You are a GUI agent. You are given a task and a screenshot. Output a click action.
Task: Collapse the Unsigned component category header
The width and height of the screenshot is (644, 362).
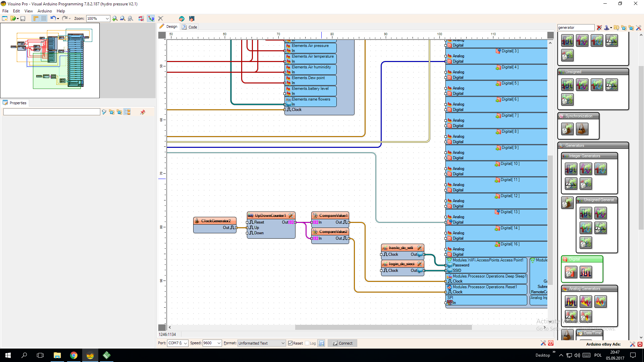(593, 72)
